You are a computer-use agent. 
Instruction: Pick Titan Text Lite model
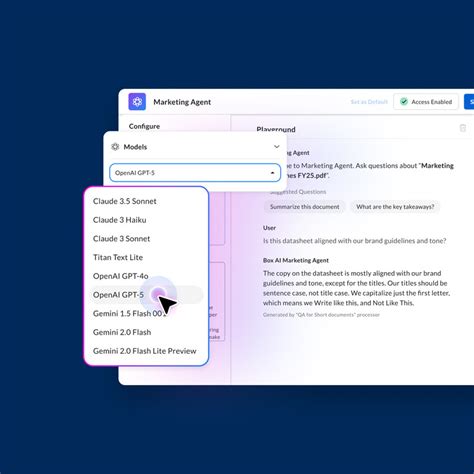(x=118, y=257)
